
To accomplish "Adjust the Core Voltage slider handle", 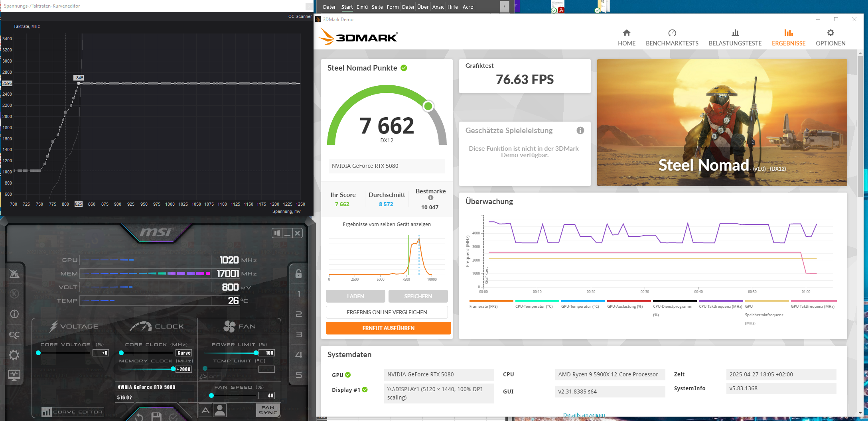I will pos(38,353).
